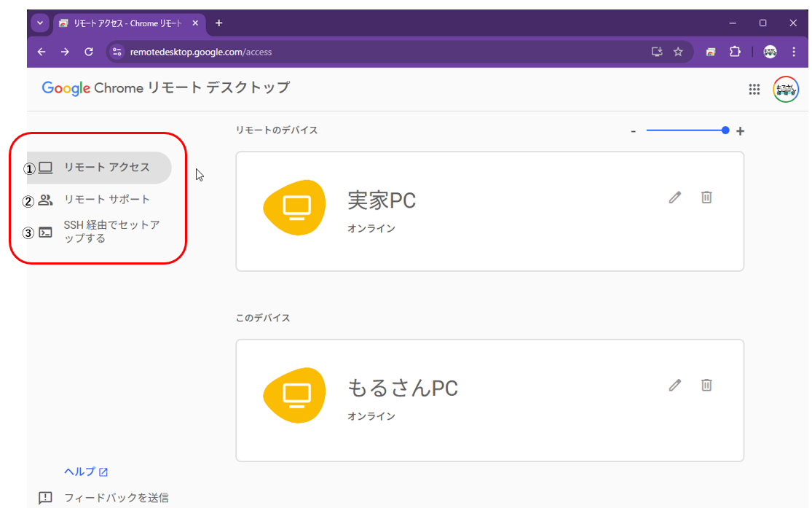Edit the もるさんPC device name
The width and height of the screenshot is (812, 508).
pyautogui.click(x=675, y=386)
